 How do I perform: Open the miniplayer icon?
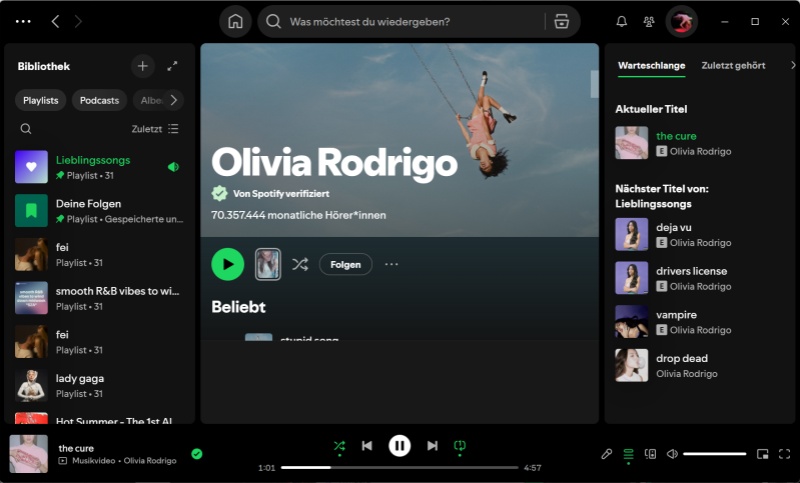pos(762,454)
